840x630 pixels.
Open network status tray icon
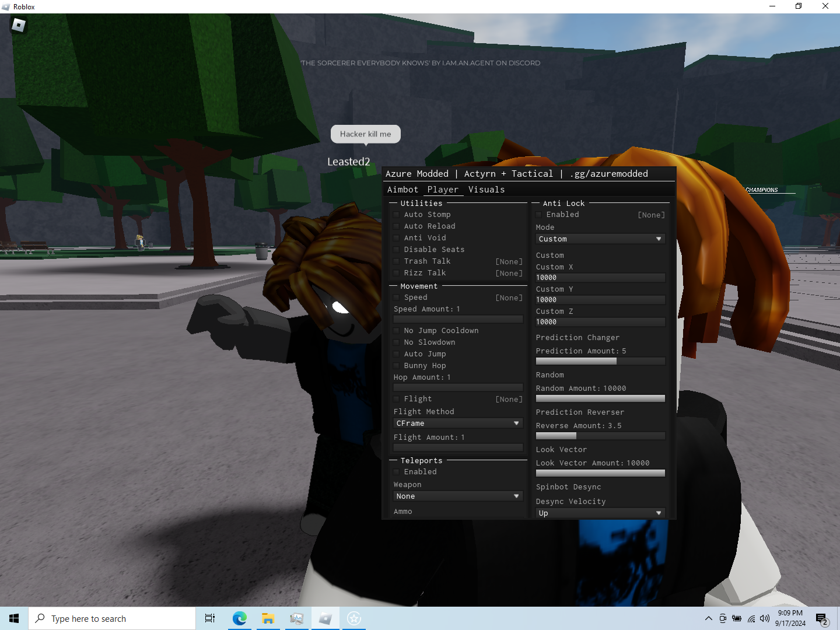(x=751, y=618)
